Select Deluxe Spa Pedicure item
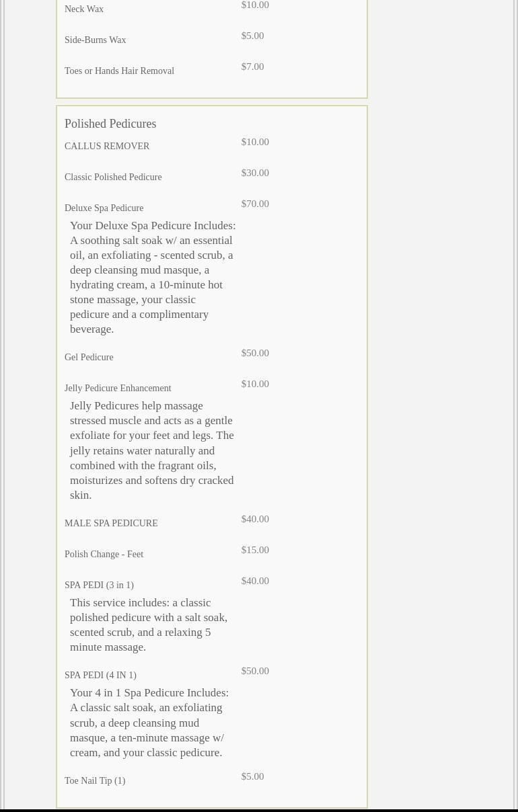 click(104, 208)
